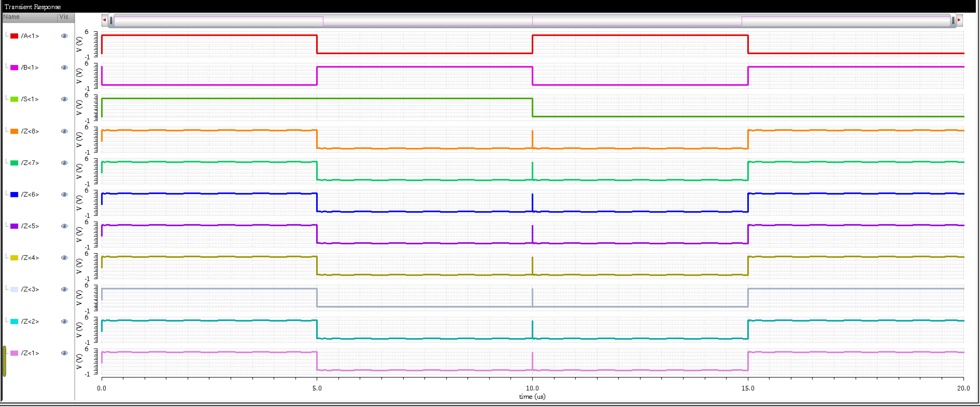Sort signals by the Name column header
980x407 pixels.
(x=30, y=17)
